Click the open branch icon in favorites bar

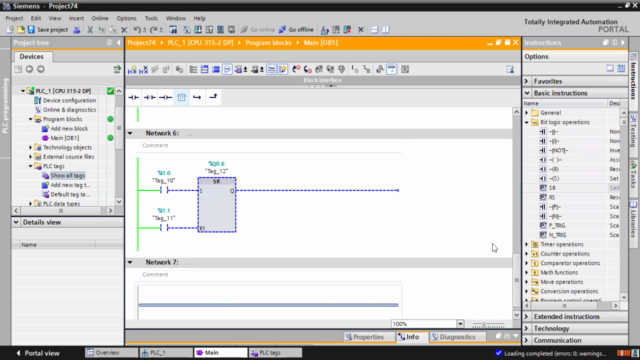pyautogui.click(x=197, y=98)
